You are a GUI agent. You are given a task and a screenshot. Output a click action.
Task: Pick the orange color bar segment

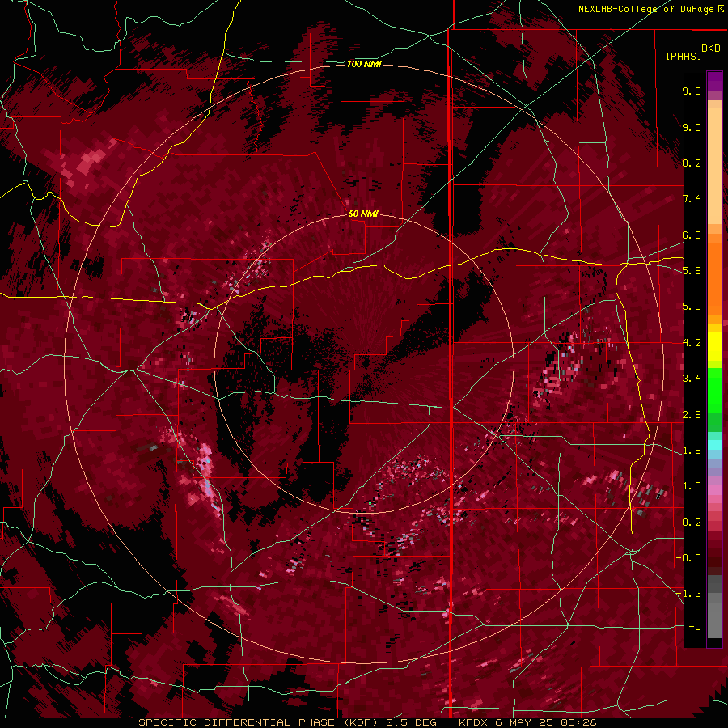(714, 278)
